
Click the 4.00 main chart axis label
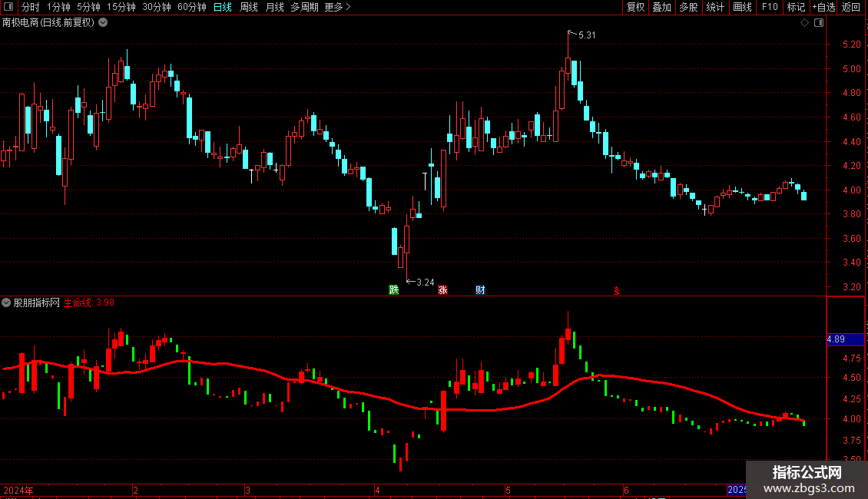tap(851, 190)
